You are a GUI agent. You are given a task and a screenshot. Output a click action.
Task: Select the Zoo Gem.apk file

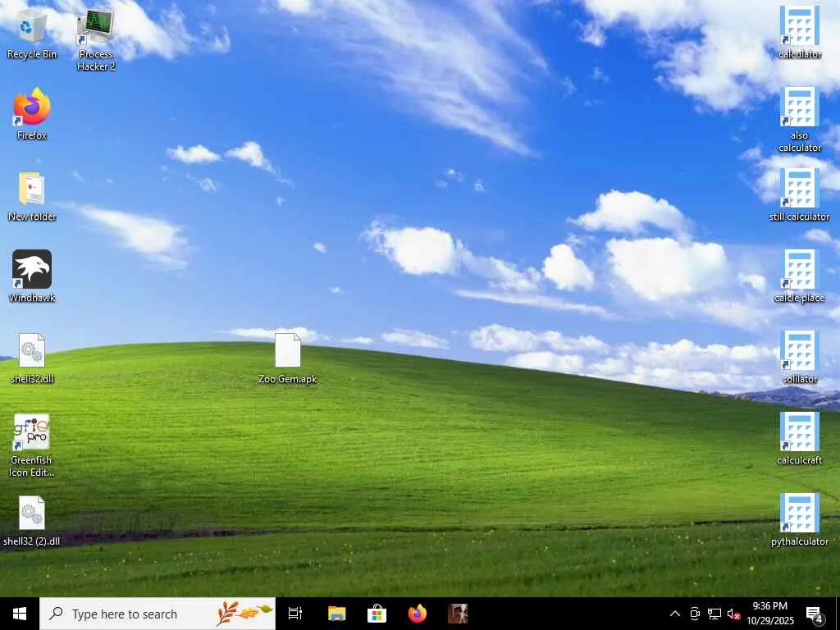click(x=288, y=358)
